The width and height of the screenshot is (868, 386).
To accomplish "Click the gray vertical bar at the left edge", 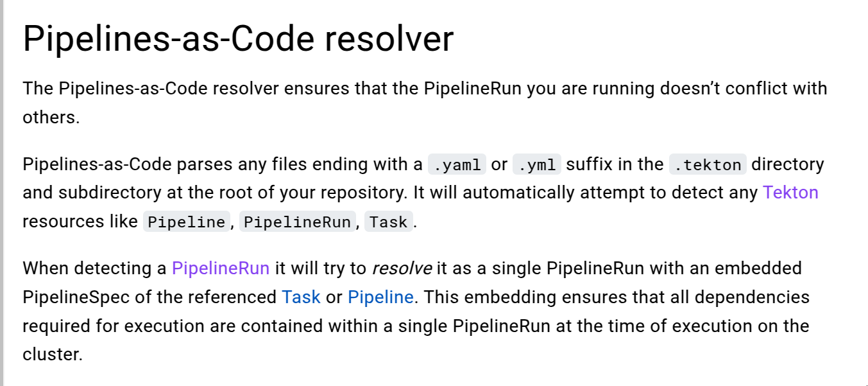I will pyautogui.click(x=2, y=193).
